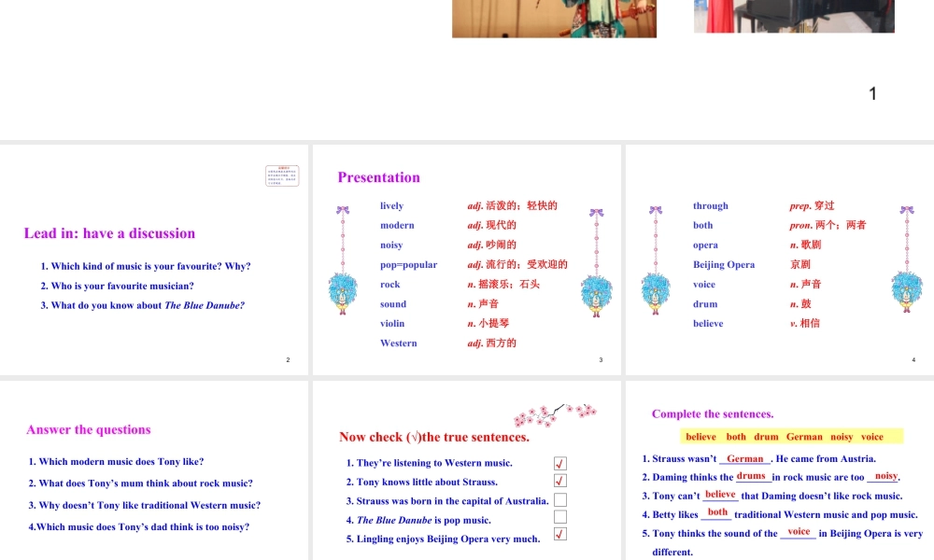Select the Beijing Opera performer picture
Image resolution: width=934 pixels, height=560 pixels.
[x=554, y=18]
